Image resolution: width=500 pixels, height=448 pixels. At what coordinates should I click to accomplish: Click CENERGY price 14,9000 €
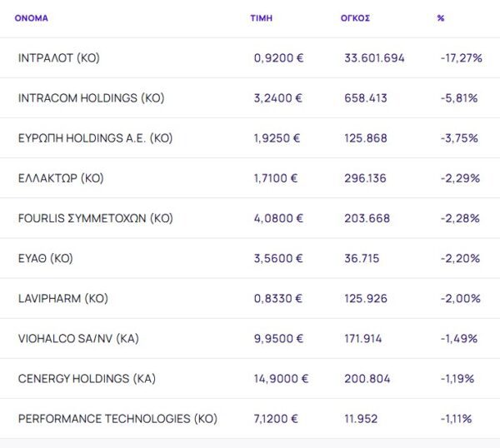(x=281, y=378)
